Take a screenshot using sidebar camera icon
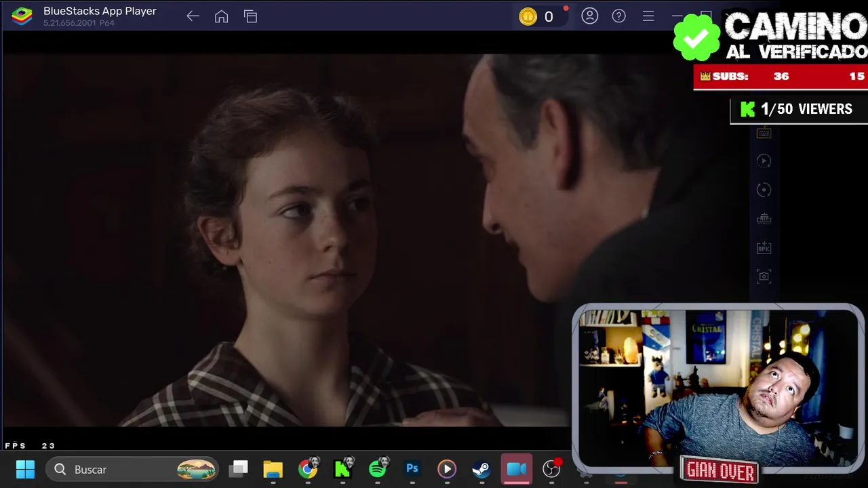 (764, 277)
